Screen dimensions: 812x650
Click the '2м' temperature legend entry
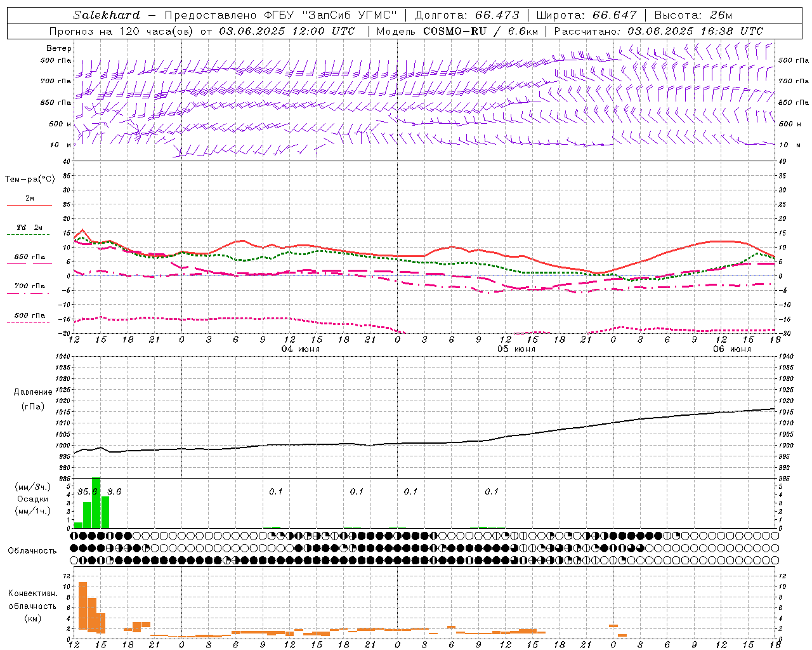pos(30,199)
